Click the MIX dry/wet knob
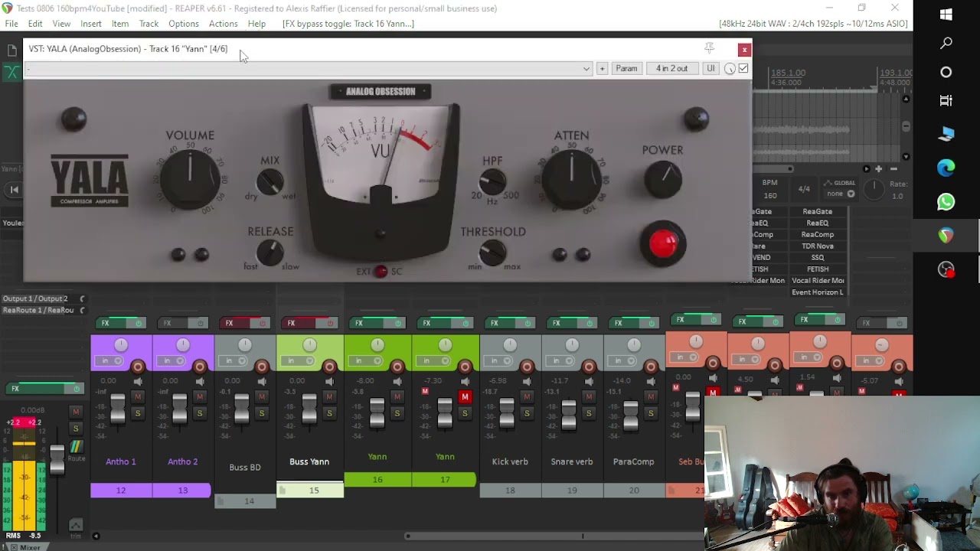 tap(269, 182)
